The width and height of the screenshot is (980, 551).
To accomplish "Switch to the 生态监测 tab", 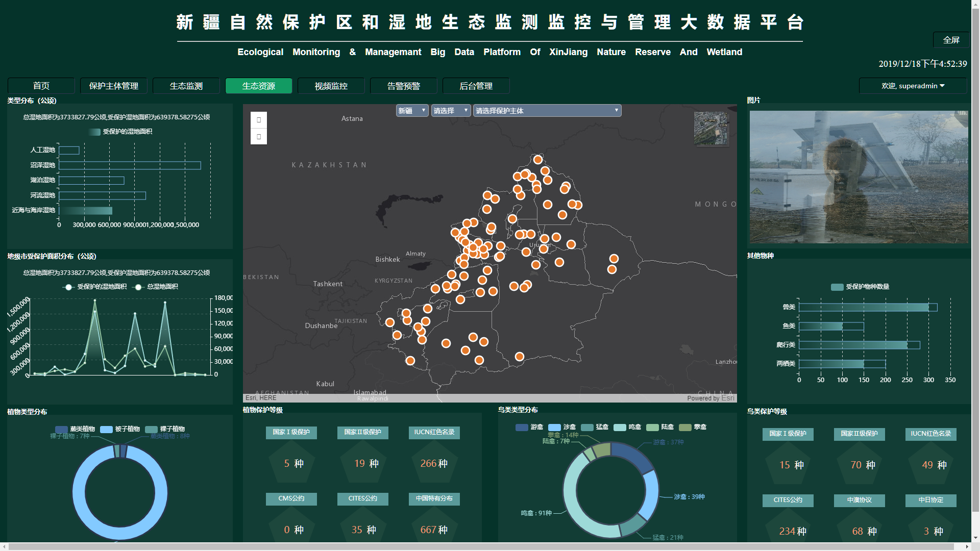I will click(x=186, y=86).
